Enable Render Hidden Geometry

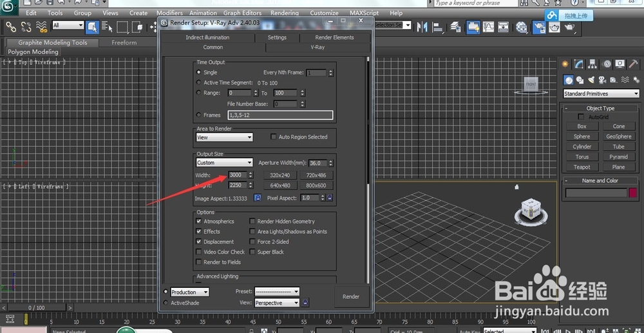(252, 222)
